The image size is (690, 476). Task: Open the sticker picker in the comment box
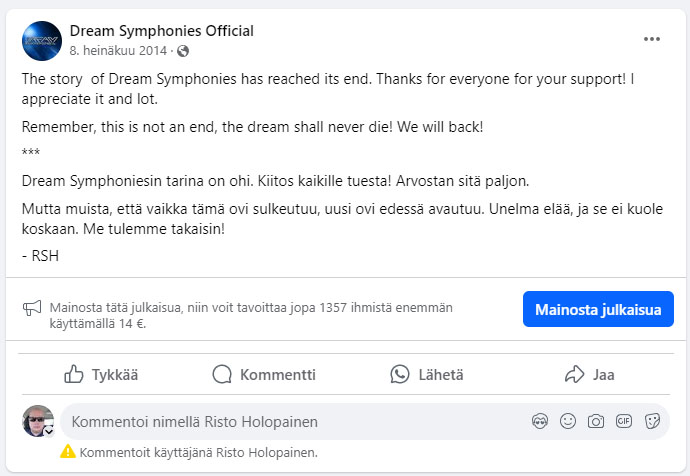tap(652, 422)
